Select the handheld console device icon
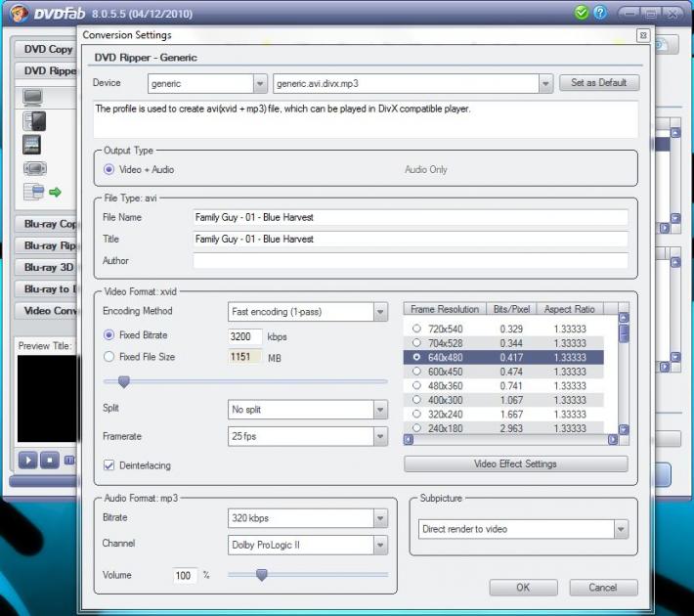Viewport: 694px width, 616px height. [33, 168]
